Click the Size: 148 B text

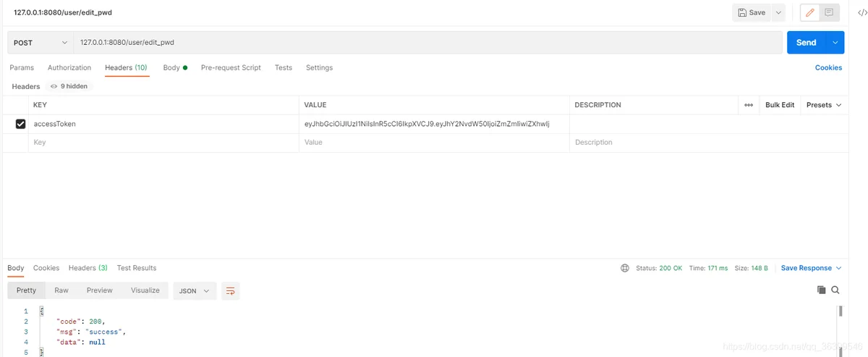coord(751,268)
